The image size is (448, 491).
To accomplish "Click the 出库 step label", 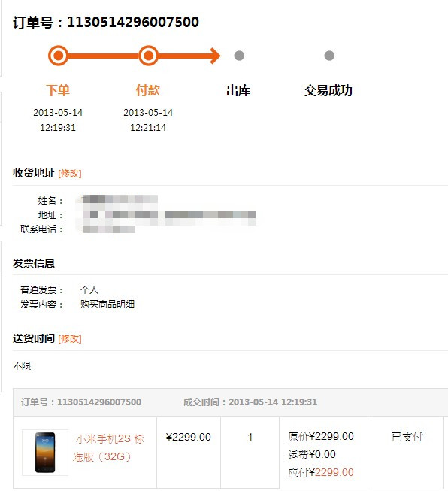I will click(238, 90).
